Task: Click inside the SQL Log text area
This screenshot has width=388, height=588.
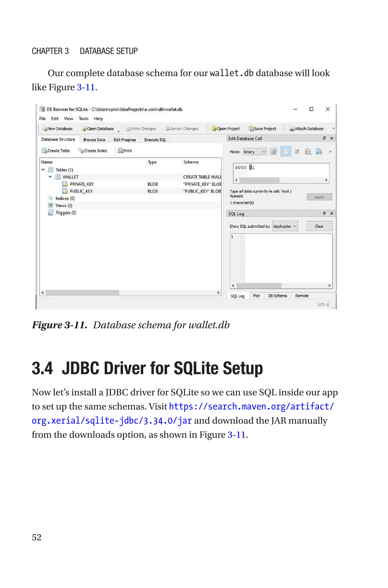Action: point(281,258)
